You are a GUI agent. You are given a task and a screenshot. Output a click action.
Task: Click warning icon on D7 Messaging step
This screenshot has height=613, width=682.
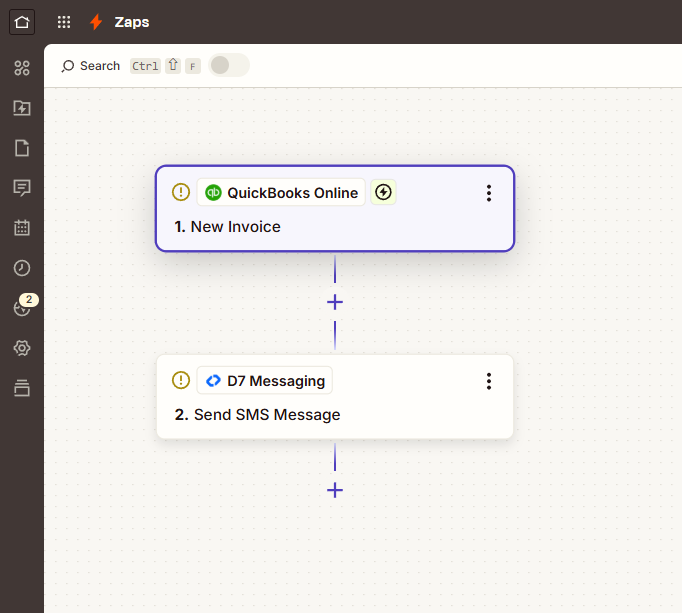[181, 380]
